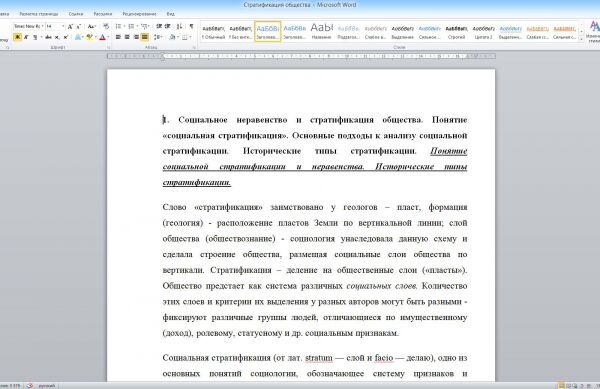Apply the Без интервала style

pyautogui.click(x=240, y=31)
